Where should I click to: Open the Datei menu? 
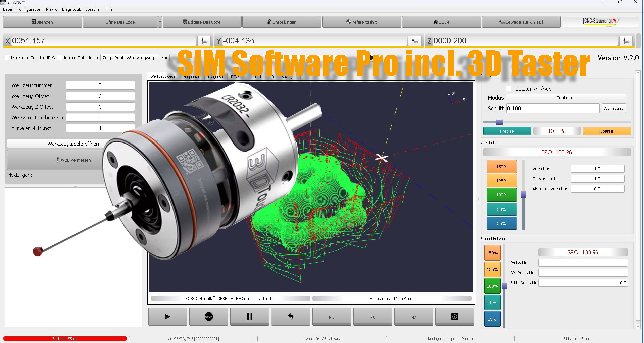tap(7, 9)
